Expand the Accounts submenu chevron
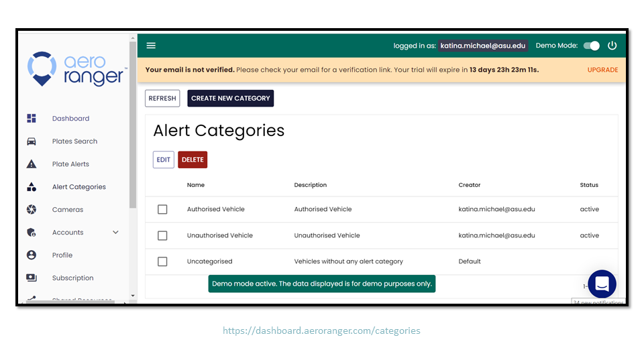 [116, 233]
